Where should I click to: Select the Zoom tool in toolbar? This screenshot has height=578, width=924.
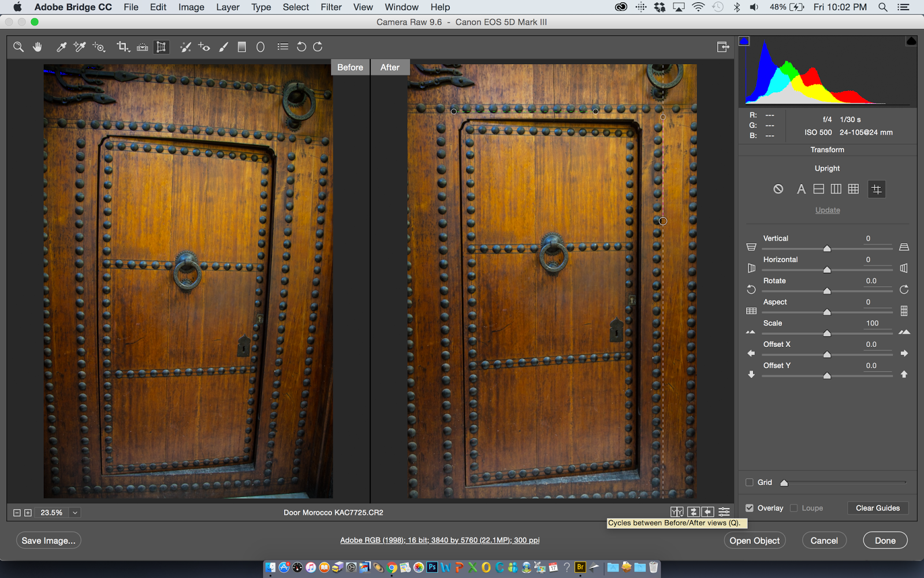18,47
